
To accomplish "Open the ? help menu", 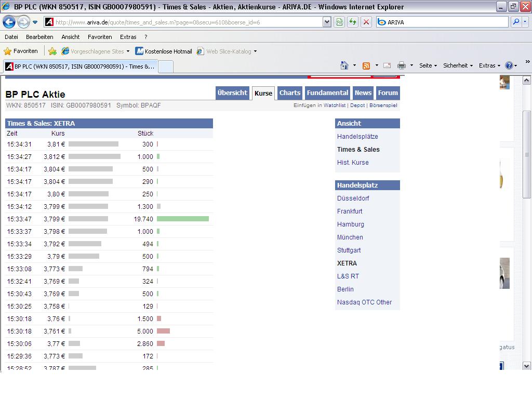I will click(146, 37).
